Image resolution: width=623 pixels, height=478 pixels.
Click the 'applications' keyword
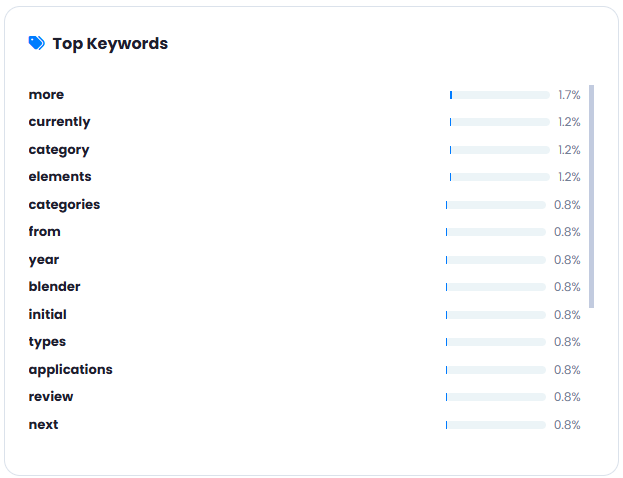tap(70, 370)
